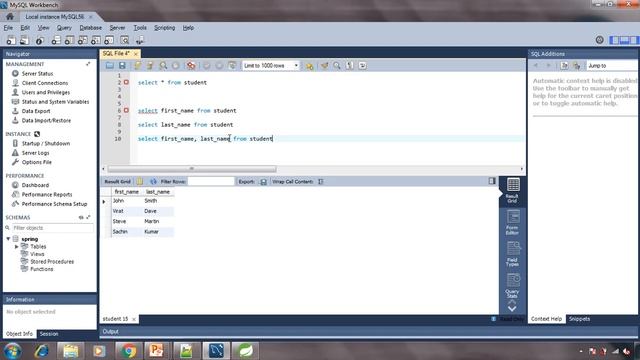Open the File menu
The width and height of the screenshot is (640, 360).
[8, 28]
